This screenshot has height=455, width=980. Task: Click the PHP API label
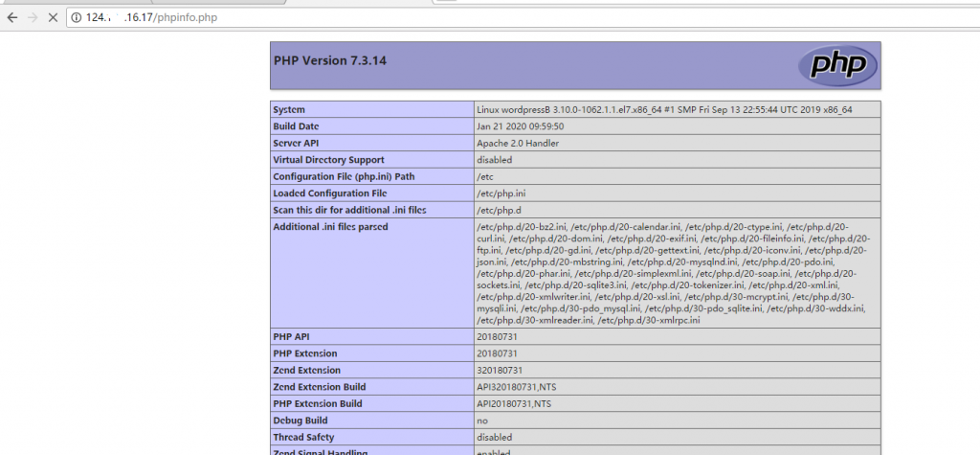[x=291, y=337]
